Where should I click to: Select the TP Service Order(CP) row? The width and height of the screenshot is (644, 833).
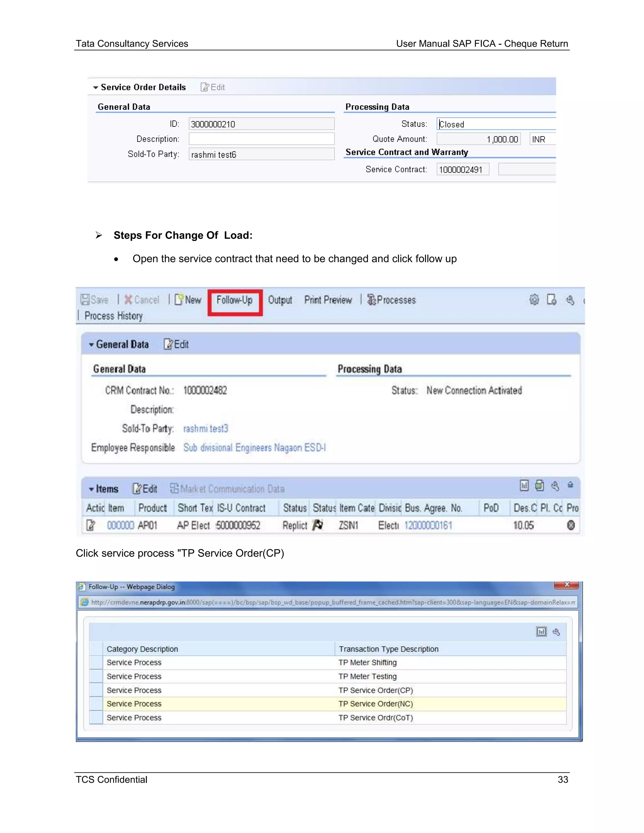coord(328,690)
